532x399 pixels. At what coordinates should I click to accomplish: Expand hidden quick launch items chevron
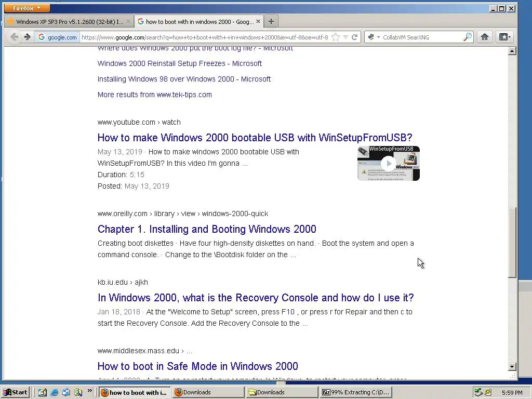point(89,391)
